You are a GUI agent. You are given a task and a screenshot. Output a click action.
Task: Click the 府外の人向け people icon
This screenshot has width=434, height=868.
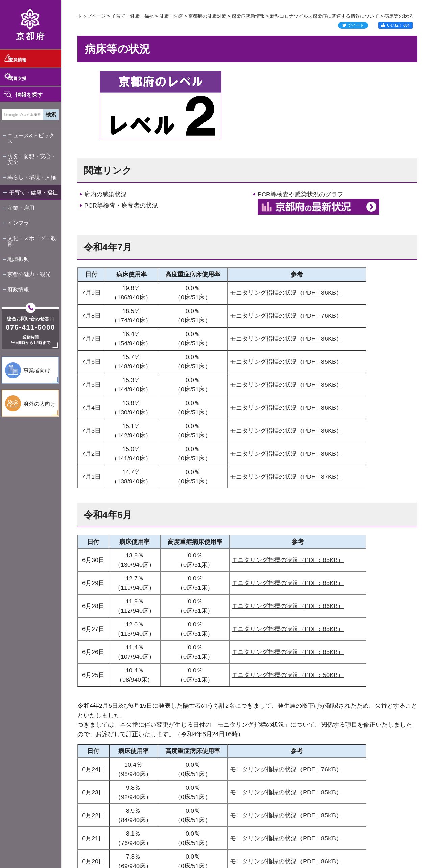[x=13, y=403]
